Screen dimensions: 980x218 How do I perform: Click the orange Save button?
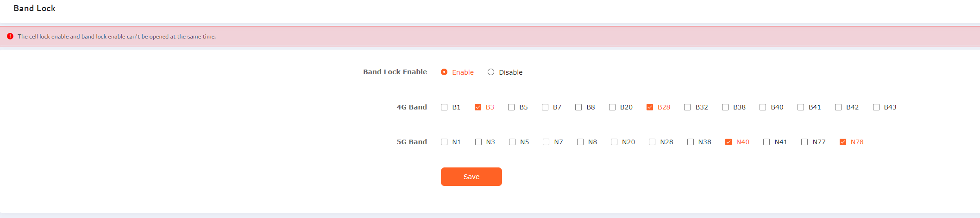pyautogui.click(x=471, y=177)
